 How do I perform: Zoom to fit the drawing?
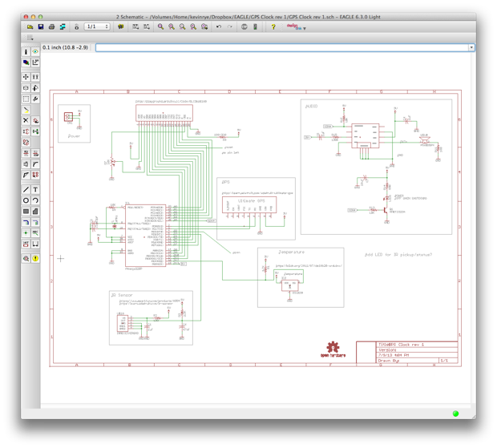point(160,27)
